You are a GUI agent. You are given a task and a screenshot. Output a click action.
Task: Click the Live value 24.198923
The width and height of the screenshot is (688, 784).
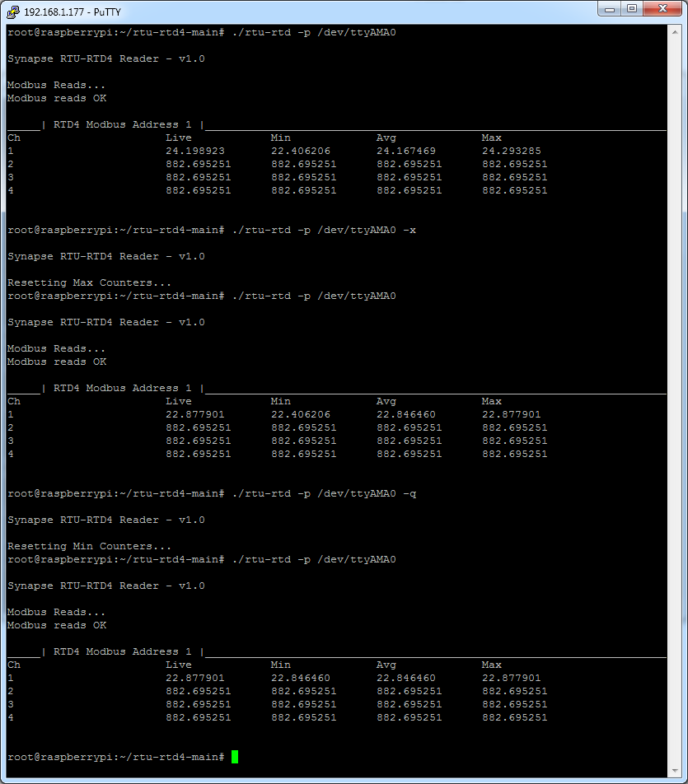click(194, 151)
